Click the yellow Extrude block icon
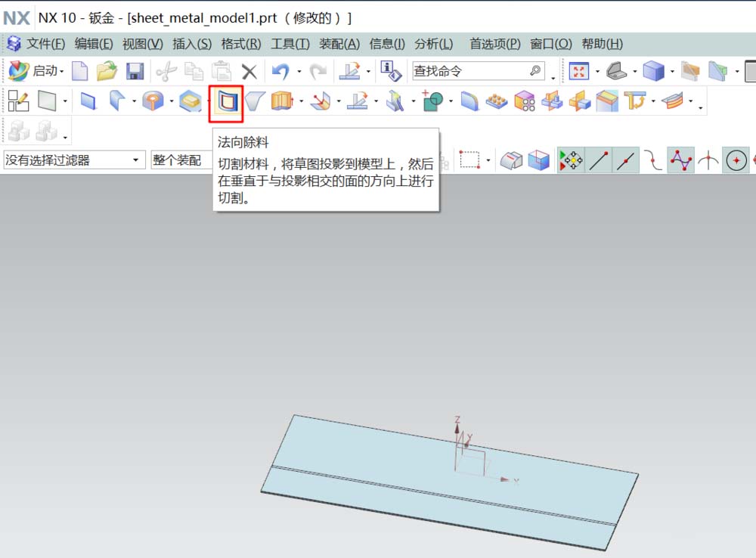Image resolution: width=756 pixels, height=558 pixels. [x=190, y=101]
